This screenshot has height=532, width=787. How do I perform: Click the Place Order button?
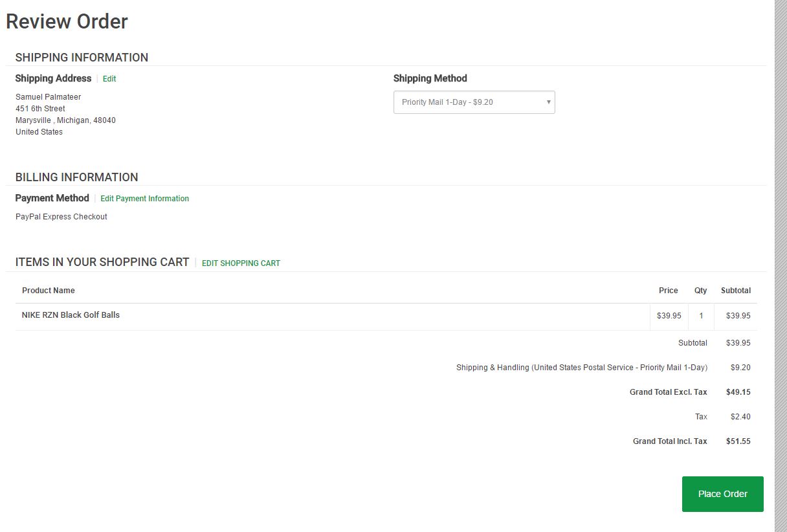point(722,493)
